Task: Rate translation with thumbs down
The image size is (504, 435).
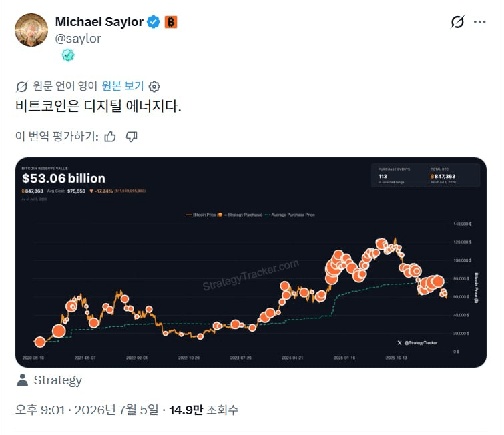Action: (x=132, y=137)
